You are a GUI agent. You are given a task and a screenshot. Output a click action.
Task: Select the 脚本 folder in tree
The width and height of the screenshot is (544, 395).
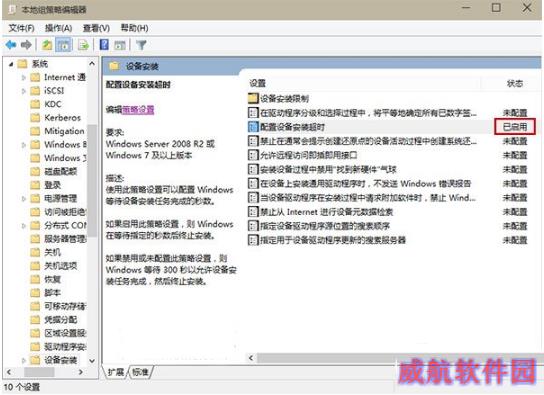click(46, 293)
